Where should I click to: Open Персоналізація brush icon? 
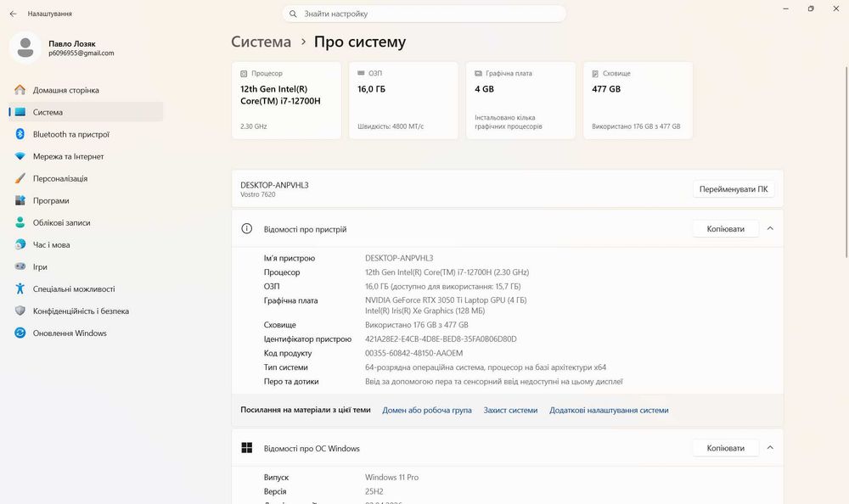[20, 178]
